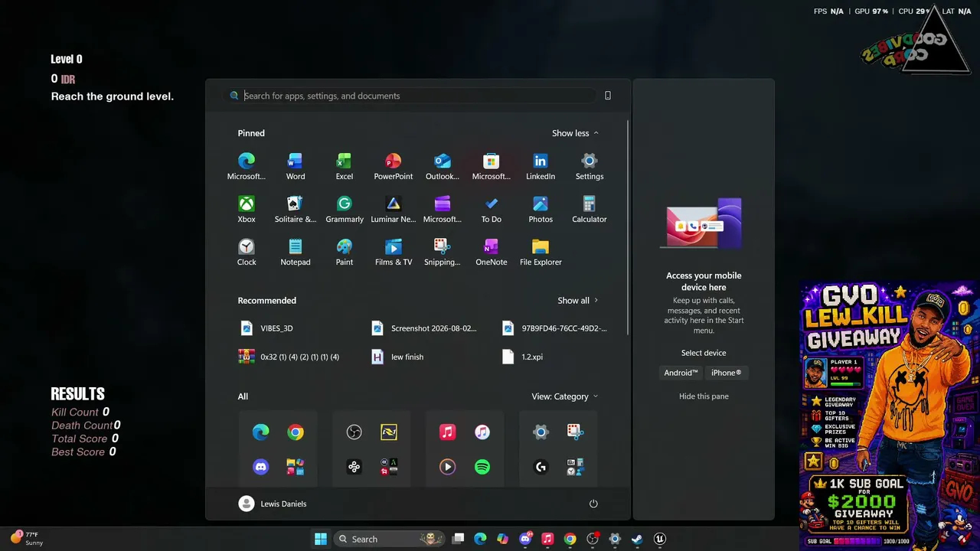This screenshot has height=551, width=980.
Task: Open Solitaire & Casual Games
Action: tap(295, 210)
